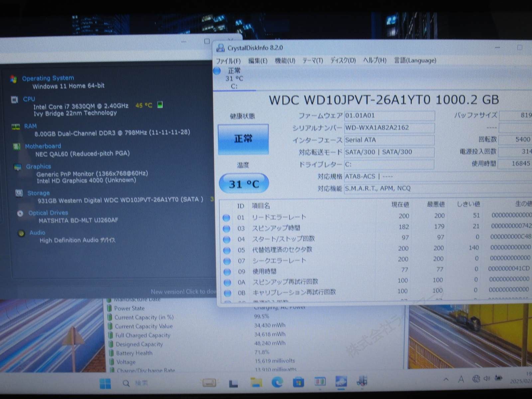Select SMART row 07 シークエラーレート

pyautogui.click(x=376, y=260)
